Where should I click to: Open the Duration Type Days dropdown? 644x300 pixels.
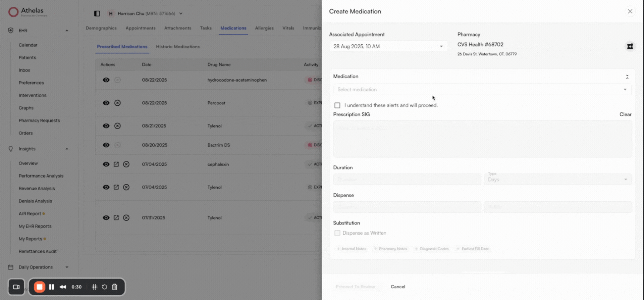coord(557,179)
